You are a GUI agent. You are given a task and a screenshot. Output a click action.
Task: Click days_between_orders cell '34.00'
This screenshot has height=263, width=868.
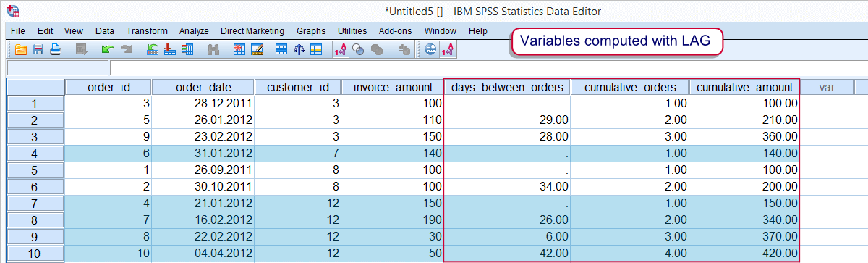(507, 187)
